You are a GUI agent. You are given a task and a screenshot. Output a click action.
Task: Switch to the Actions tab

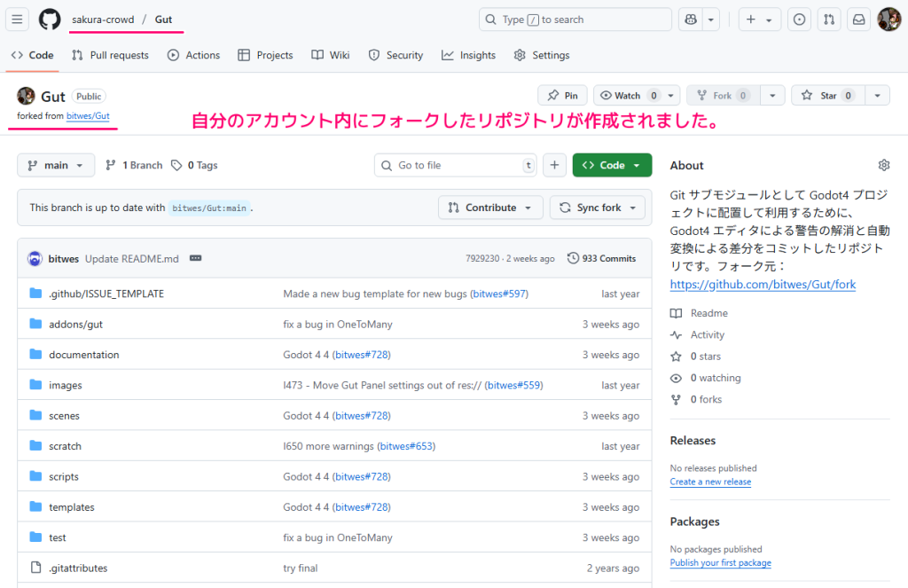[194, 55]
